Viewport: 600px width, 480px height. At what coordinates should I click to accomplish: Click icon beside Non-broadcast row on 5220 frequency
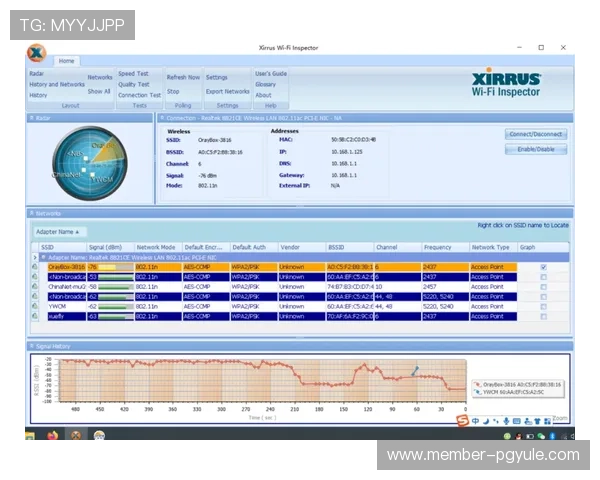35,297
